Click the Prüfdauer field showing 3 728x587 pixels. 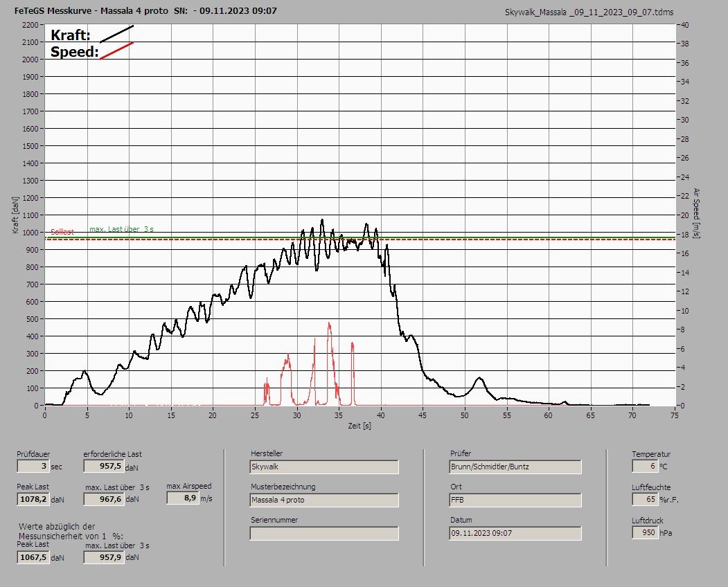(x=33, y=466)
